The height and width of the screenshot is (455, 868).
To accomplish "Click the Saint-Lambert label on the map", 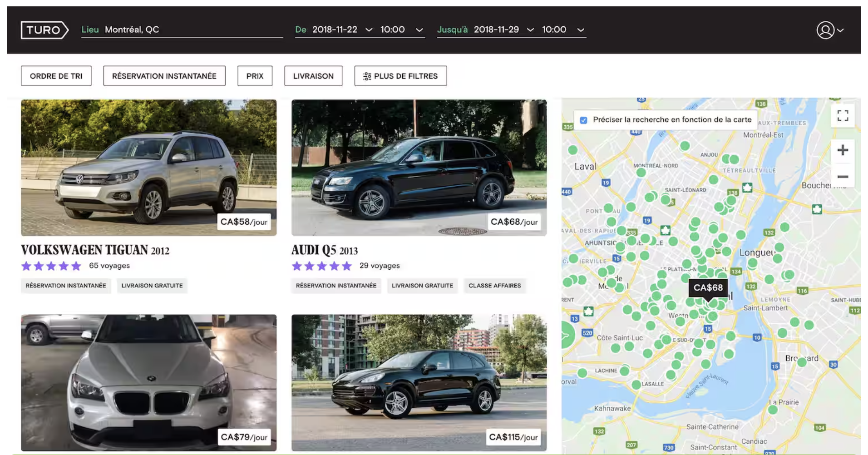I will 765,308.
